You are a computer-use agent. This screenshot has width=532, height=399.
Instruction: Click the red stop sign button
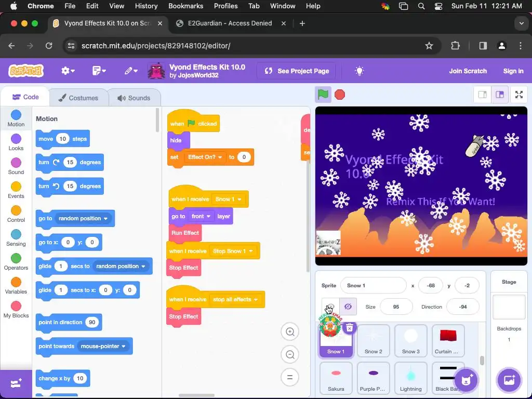click(340, 95)
